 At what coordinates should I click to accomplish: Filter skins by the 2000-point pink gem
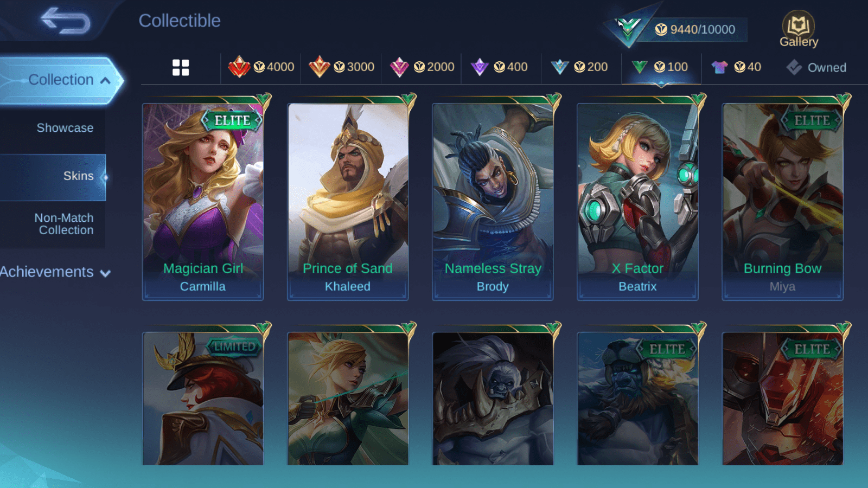[422, 67]
